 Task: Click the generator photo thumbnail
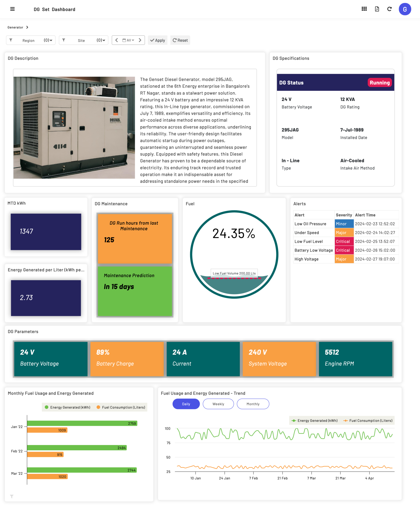(74, 127)
